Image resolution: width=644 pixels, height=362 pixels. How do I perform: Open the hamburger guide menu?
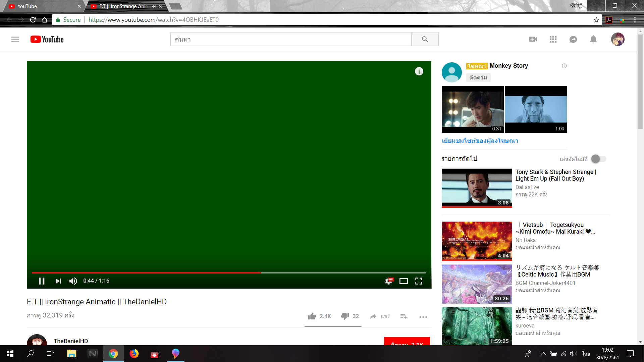(15, 40)
